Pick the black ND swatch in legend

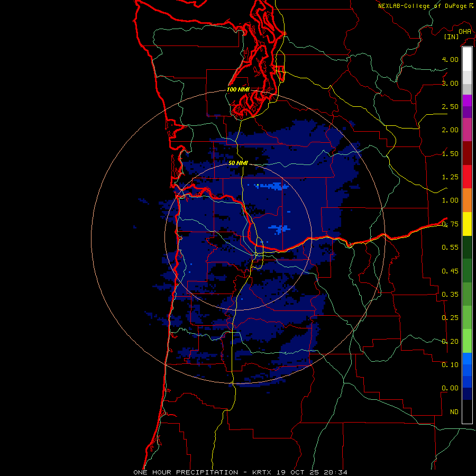click(x=467, y=411)
